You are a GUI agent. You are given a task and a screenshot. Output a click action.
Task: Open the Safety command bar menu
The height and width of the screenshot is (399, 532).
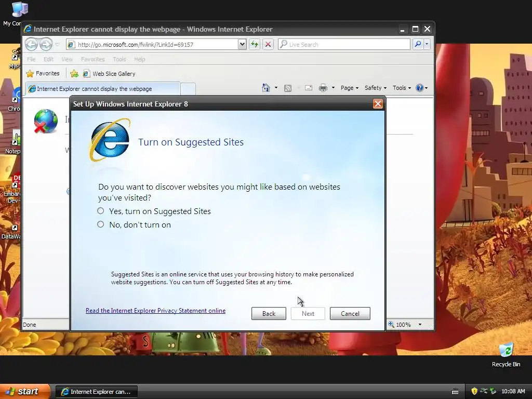376,88
